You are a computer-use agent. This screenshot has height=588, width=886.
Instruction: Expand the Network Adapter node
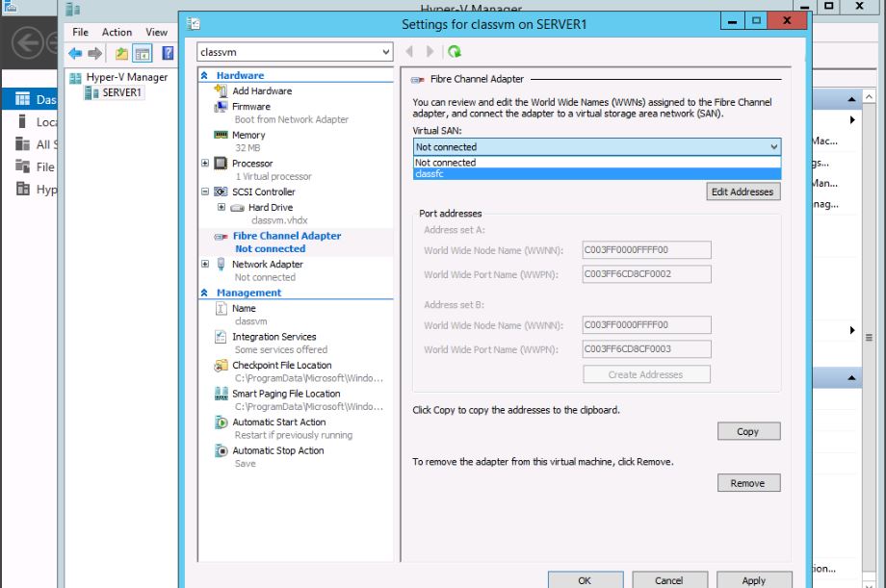(205, 265)
